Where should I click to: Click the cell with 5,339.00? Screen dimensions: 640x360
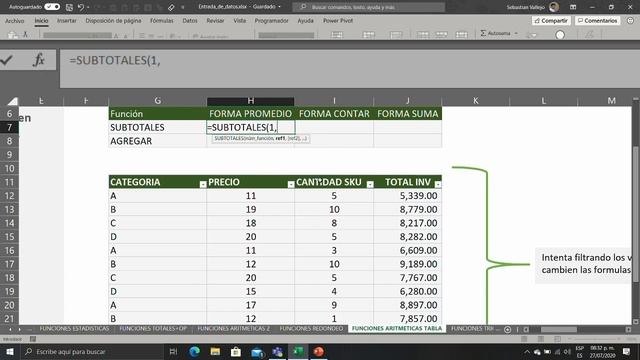pos(407,196)
